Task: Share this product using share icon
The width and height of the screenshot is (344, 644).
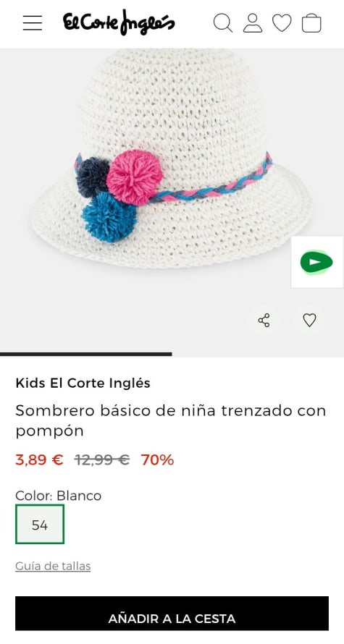Action: pos(264,320)
